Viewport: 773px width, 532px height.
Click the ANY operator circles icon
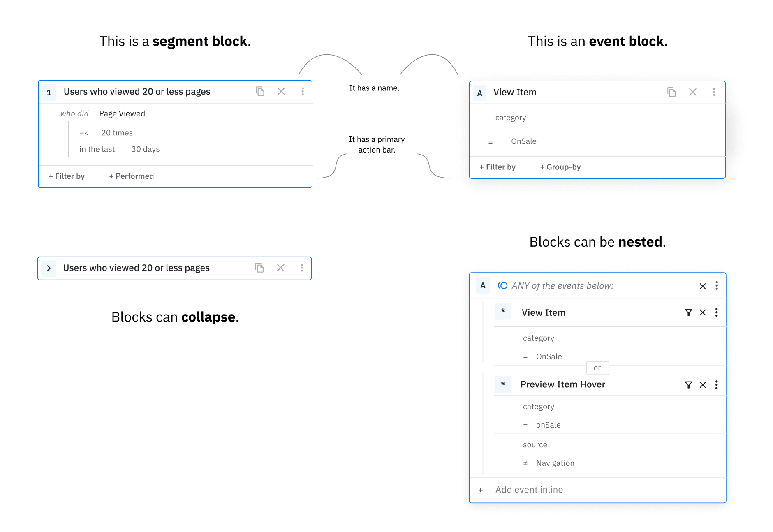pos(502,285)
